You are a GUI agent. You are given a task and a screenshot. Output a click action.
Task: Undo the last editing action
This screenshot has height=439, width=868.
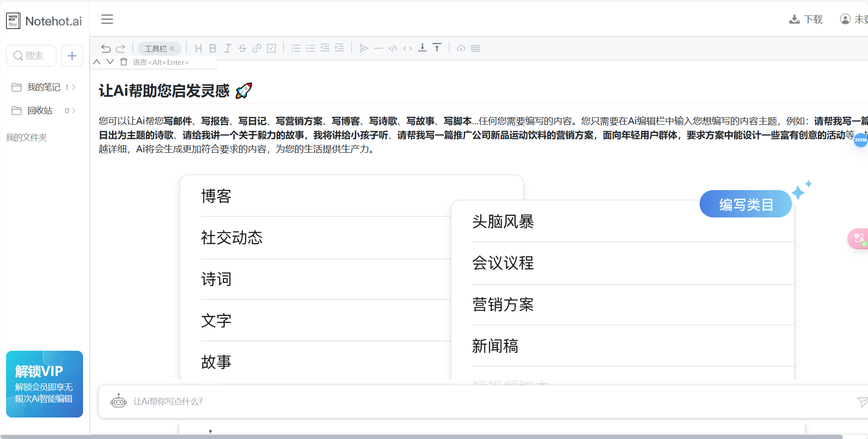click(x=106, y=48)
